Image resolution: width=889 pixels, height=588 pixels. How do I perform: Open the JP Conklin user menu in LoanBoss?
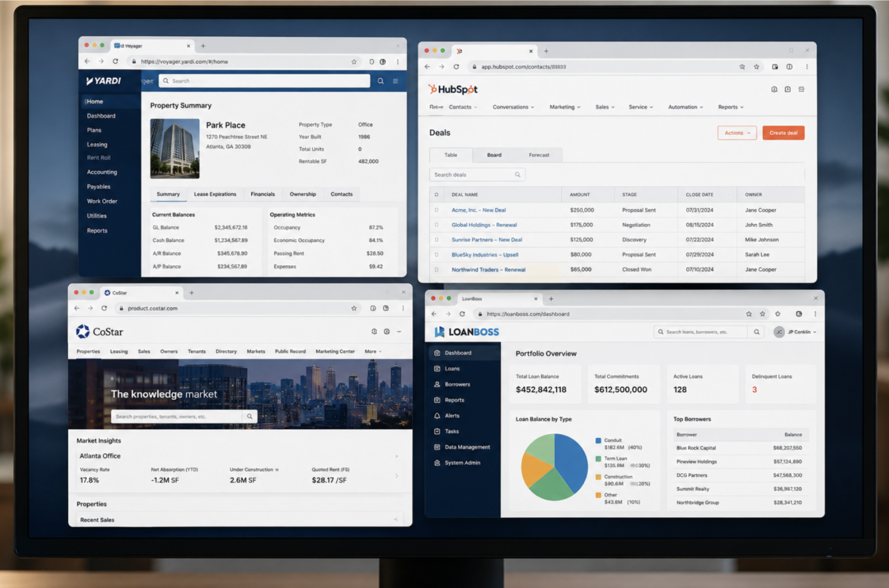(x=795, y=332)
